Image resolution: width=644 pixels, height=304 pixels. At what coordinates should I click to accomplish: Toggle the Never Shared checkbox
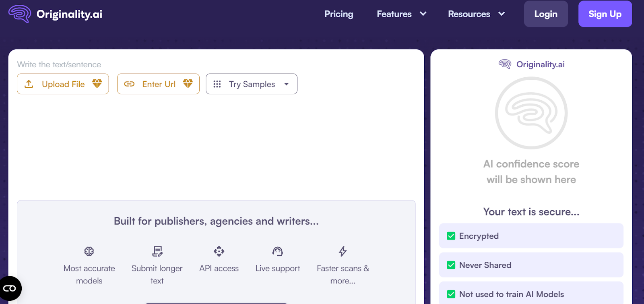pyautogui.click(x=451, y=265)
